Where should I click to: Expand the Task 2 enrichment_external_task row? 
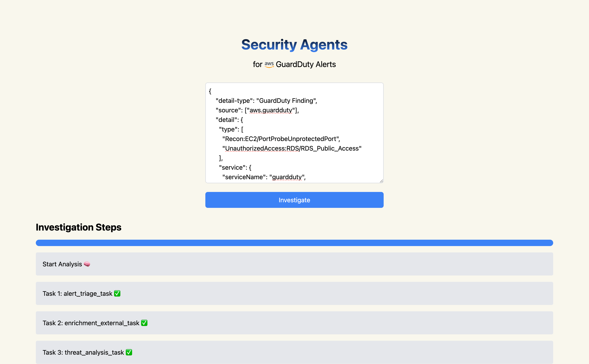click(x=294, y=323)
